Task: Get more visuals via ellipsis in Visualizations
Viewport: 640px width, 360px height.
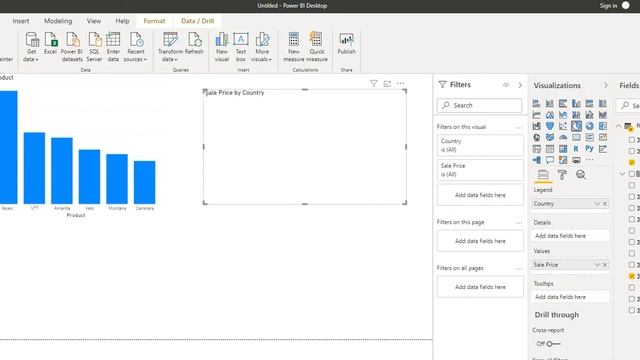Action: [x=589, y=160]
